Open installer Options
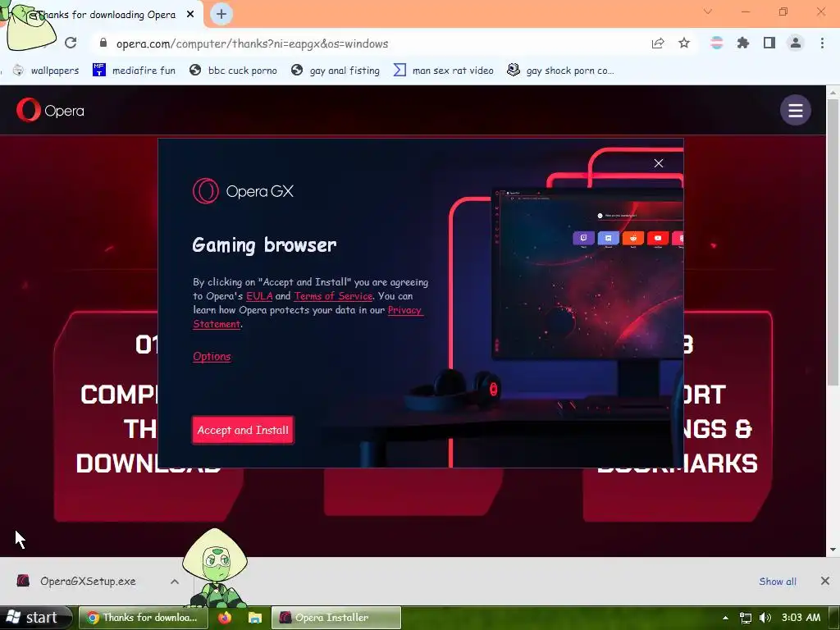Image resolution: width=840 pixels, height=630 pixels. coord(212,356)
